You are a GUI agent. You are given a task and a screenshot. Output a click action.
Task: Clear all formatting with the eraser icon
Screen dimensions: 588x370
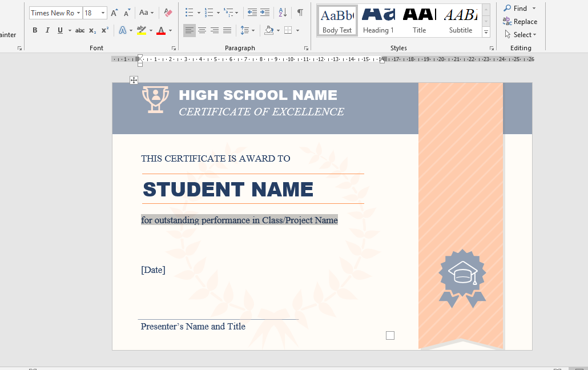click(167, 13)
